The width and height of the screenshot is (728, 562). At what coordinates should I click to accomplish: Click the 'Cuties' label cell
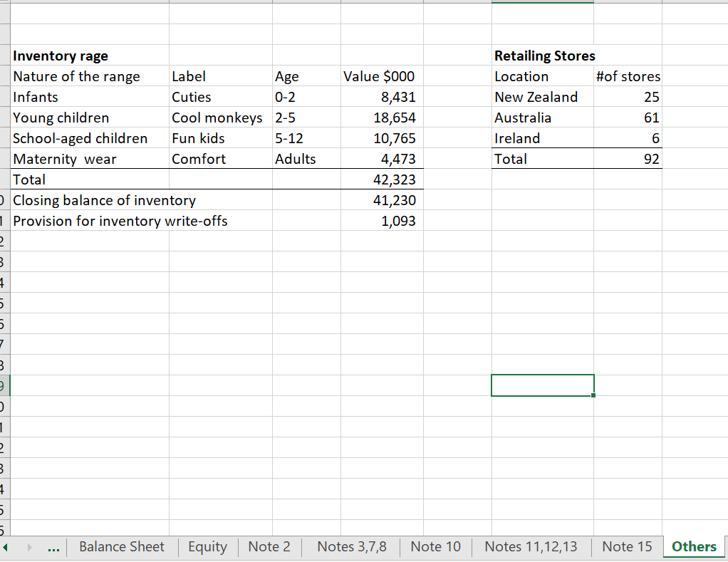coord(221,97)
